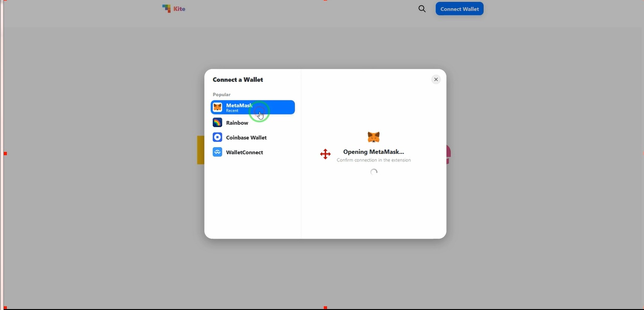The height and width of the screenshot is (310, 644).
Task: Pick the WalletConnect option
Action: tap(253, 152)
